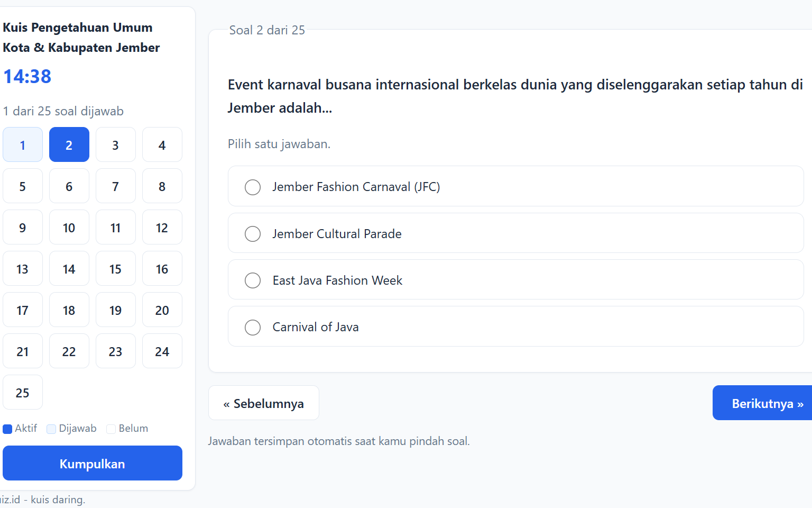Navigate to question 24
The width and height of the screenshot is (812, 508).
tap(162, 351)
